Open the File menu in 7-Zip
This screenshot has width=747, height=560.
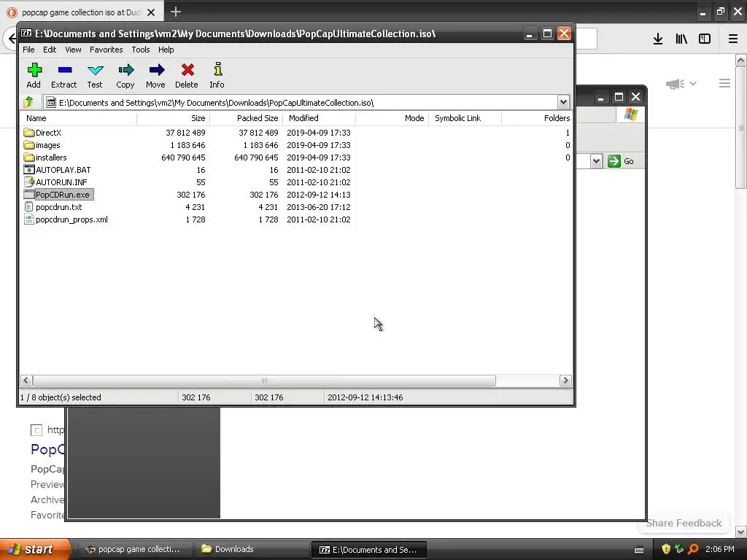28,50
